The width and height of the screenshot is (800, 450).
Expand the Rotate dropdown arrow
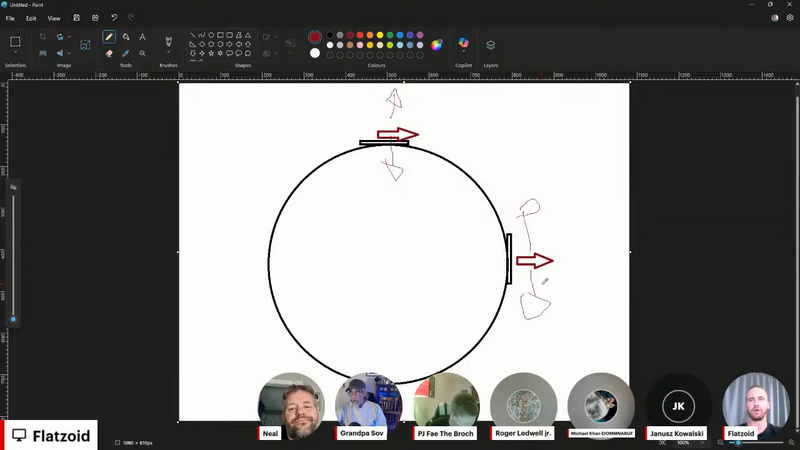[x=69, y=37]
